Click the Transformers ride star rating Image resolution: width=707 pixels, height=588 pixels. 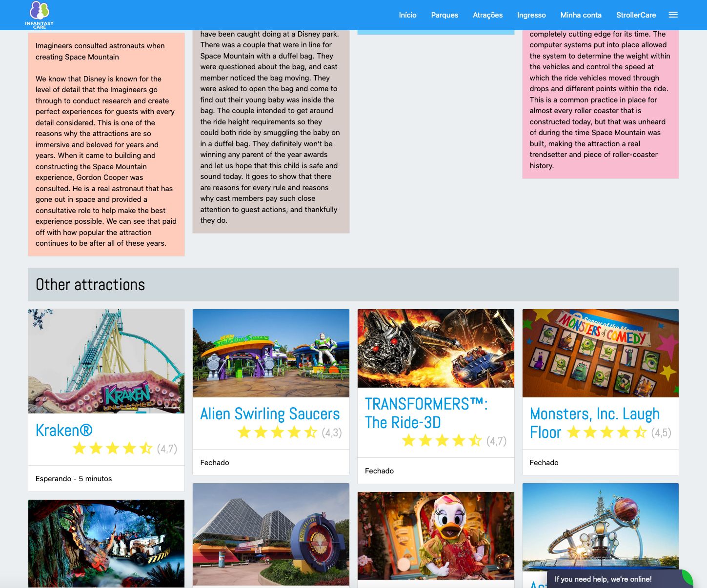point(442,441)
